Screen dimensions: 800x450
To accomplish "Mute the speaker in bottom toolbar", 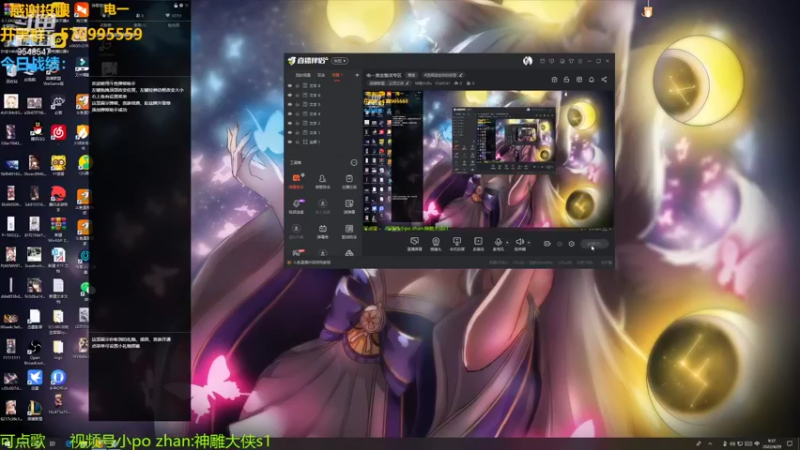I will [x=519, y=243].
